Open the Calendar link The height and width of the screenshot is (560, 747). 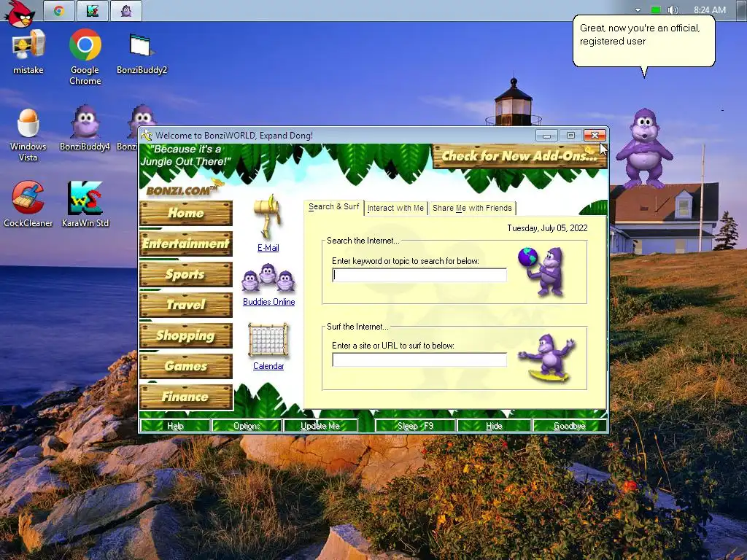click(x=268, y=366)
